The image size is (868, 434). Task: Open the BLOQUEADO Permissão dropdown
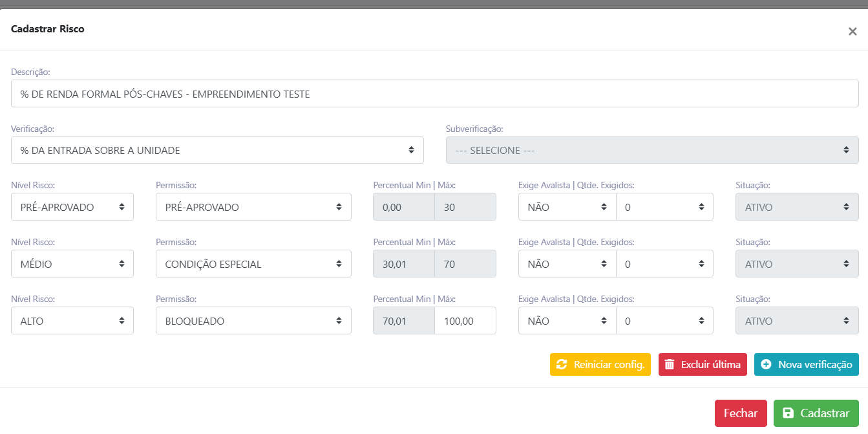coord(253,321)
